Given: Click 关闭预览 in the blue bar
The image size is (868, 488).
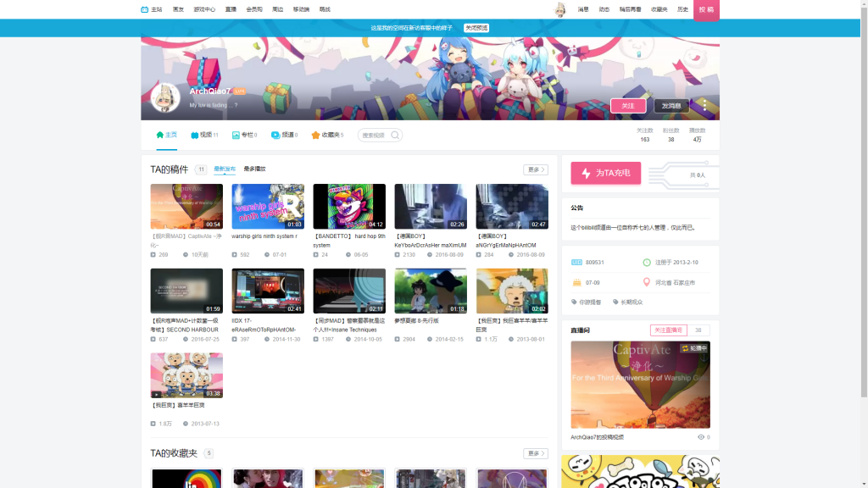Looking at the screenshot, I should coord(476,28).
